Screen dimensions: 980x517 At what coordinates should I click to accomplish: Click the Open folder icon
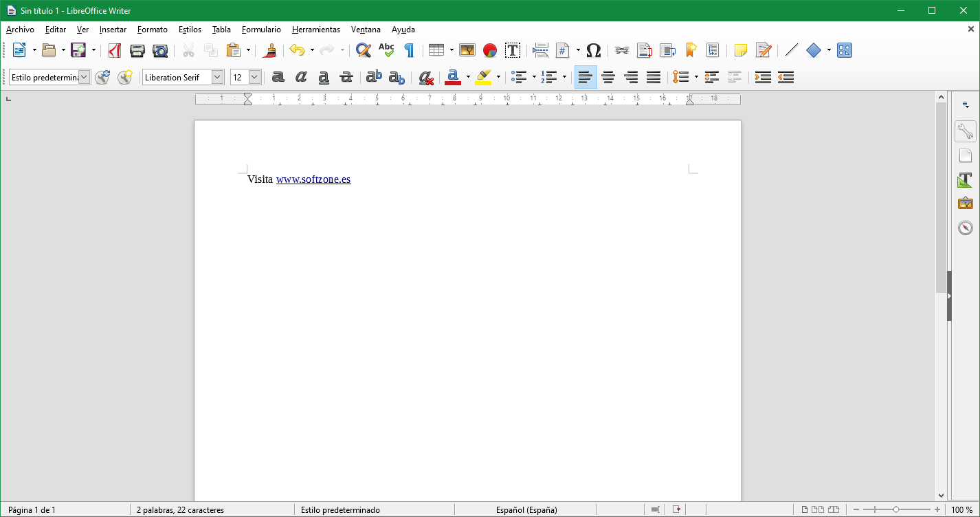click(x=48, y=50)
